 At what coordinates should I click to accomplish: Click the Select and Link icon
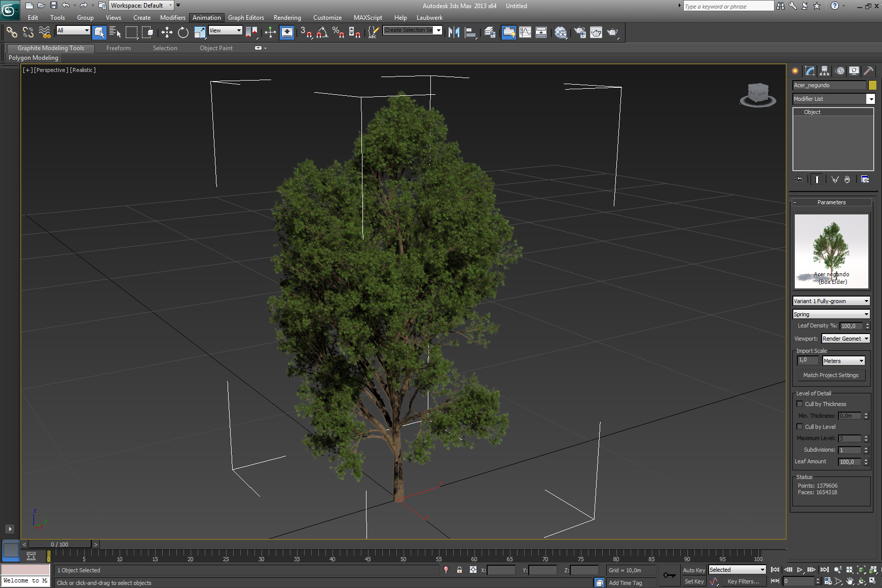point(12,32)
